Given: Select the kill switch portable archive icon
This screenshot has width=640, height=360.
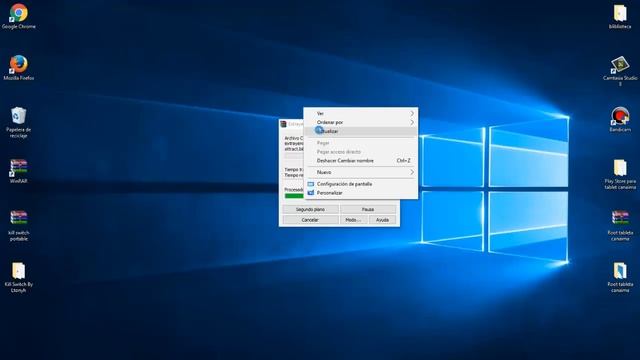Looking at the screenshot, I should click(18, 225).
